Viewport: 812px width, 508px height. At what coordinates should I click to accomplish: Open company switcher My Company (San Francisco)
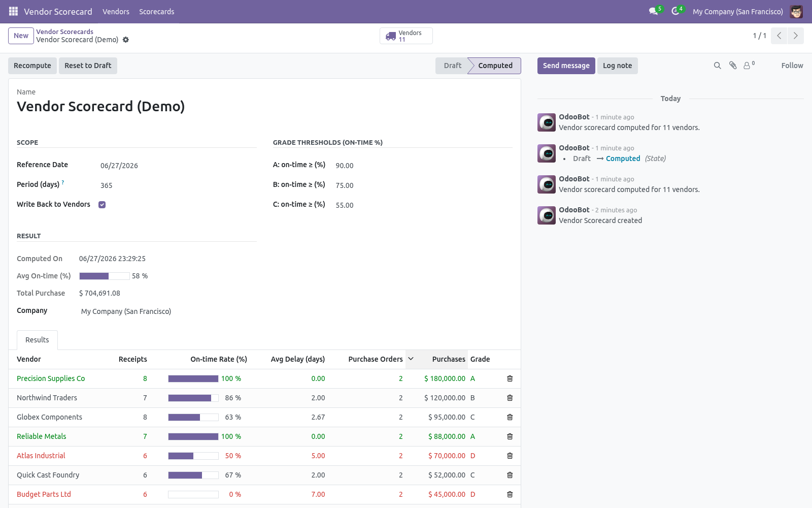click(737, 11)
